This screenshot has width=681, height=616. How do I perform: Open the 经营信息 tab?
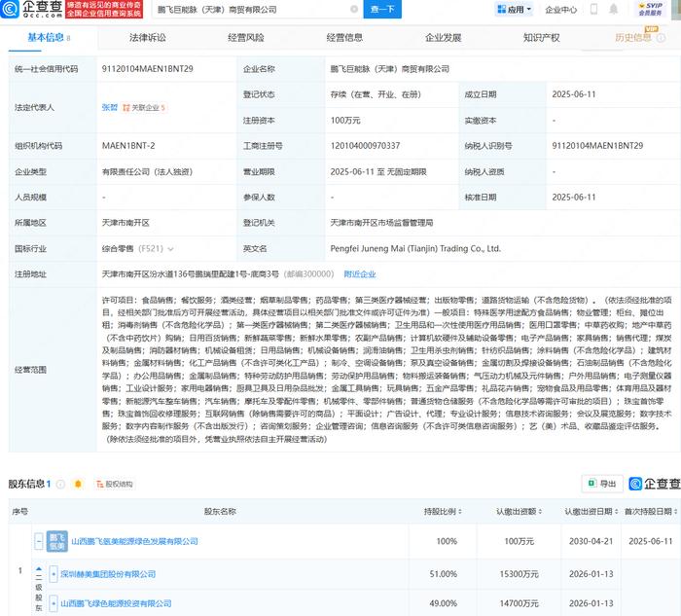(x=344, y=38)
